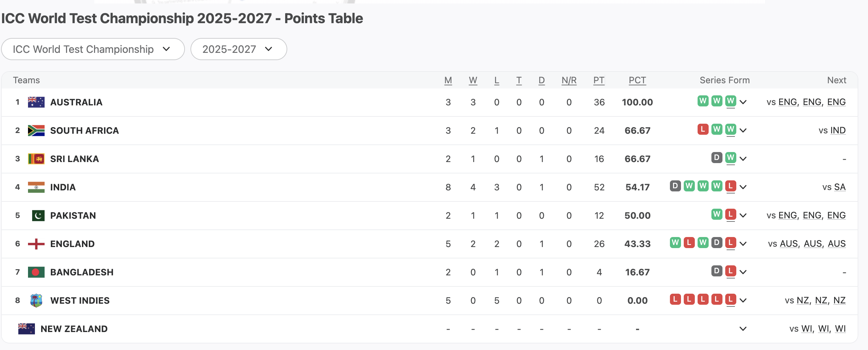Viewport: 868px width, 350px height.
Task: Click the Pakistan flag icon
Action: (38, 216)
